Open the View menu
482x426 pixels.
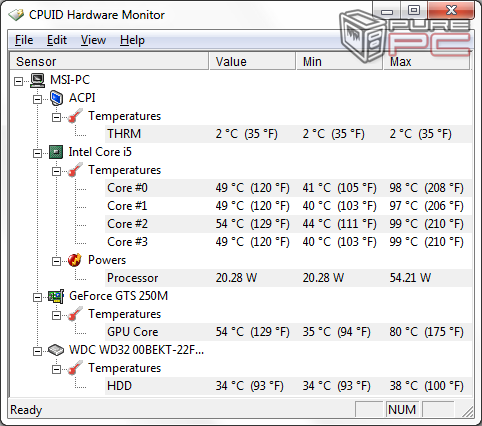point(93,40)
